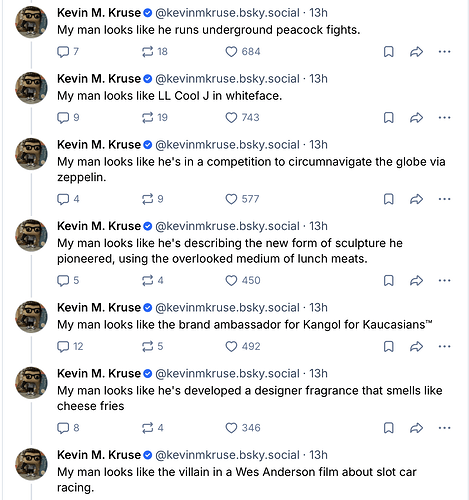The height and width of the screenshot is (500, 469).
Task: Reply to the Kangol post with 12 comments
Action: pyautogui.click(x=63, y=347)
